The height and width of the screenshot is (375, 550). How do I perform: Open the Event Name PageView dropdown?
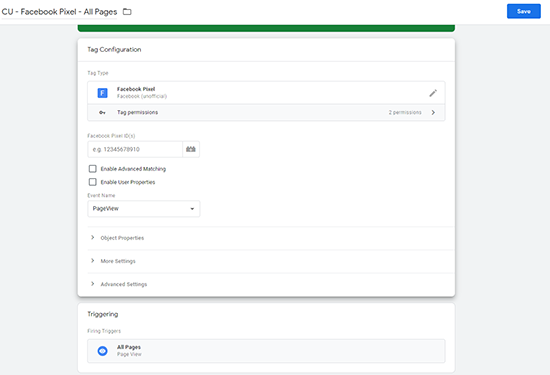[x=144, y=209]
